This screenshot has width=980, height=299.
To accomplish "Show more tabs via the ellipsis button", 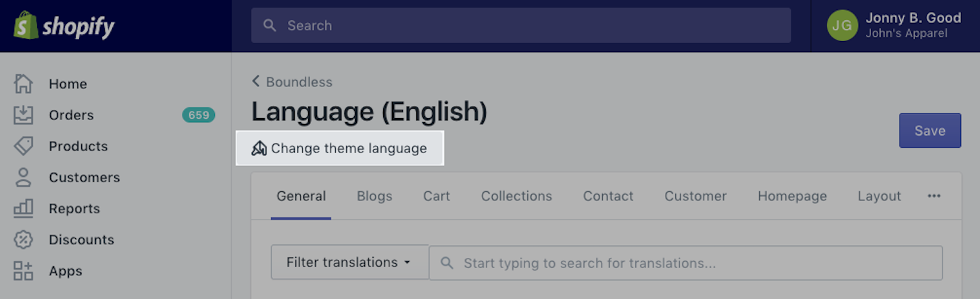I will pyautogui.click(x=934, y=196).
